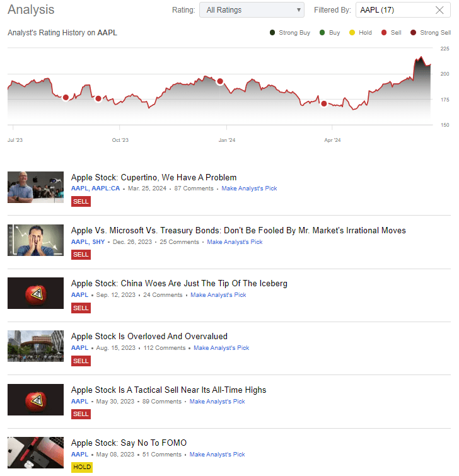Open Apple devices thumbnail for FOMO article

coord(35,453)
